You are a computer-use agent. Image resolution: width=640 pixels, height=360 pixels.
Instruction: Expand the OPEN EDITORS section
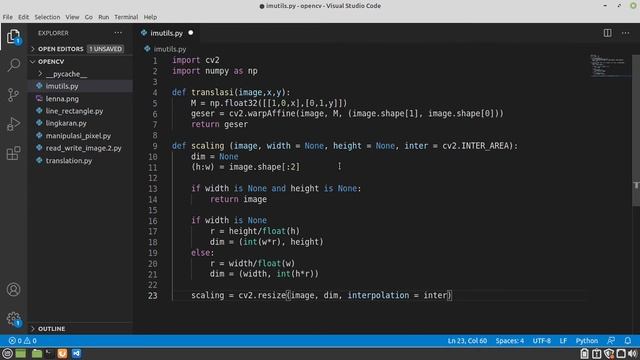60,49
